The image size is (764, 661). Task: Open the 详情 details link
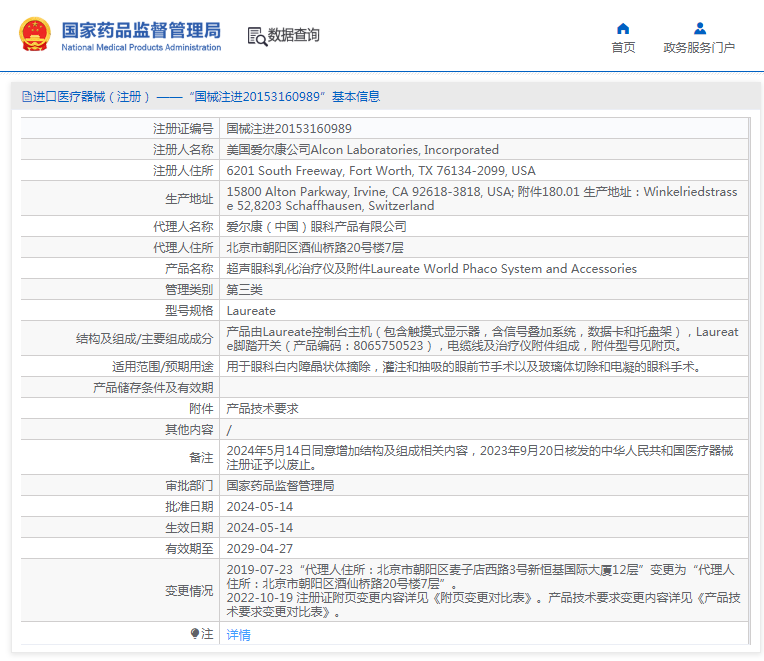pyautogui.click(x=238, y=634)
